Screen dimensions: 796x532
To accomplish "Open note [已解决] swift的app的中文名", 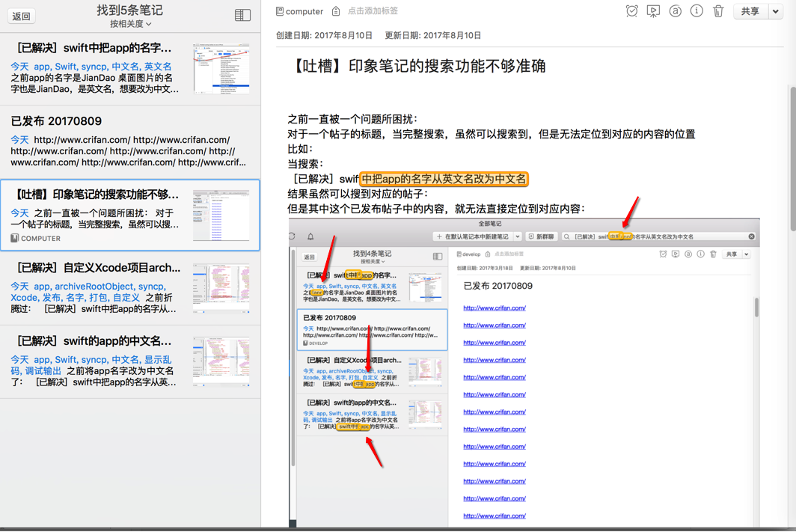I will [x=130, y=361].
